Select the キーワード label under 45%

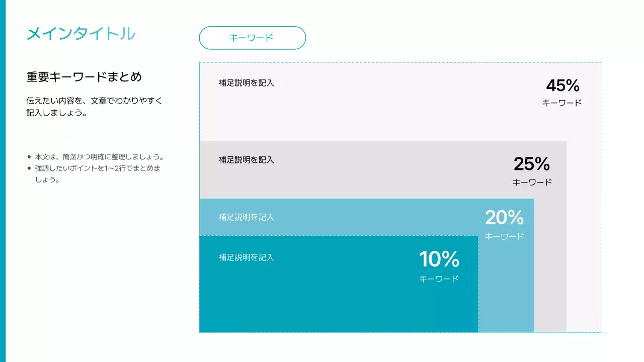tap(561, 103)
